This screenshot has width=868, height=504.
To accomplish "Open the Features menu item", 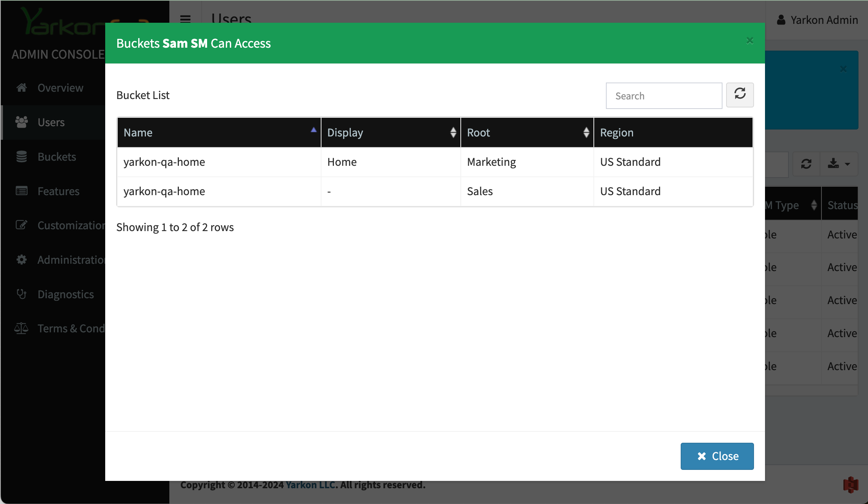I will click(58, 191).
